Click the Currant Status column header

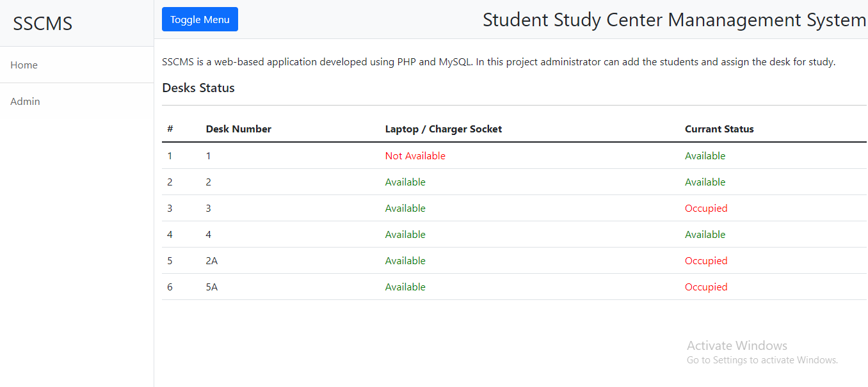[x=719, y=129]
